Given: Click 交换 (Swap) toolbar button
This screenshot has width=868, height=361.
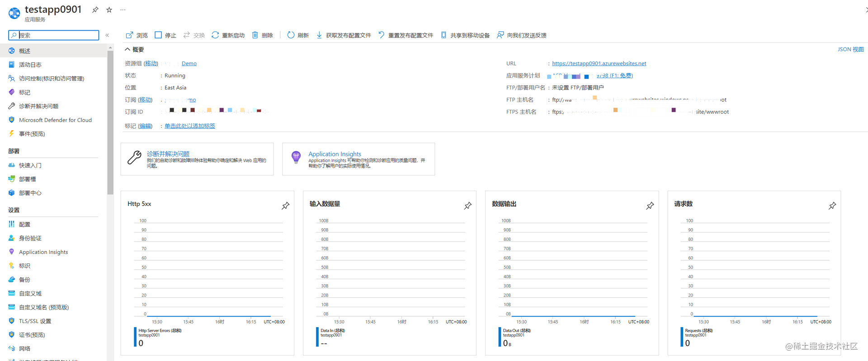Looking at the screenshot, I should [x=194, y=35].
